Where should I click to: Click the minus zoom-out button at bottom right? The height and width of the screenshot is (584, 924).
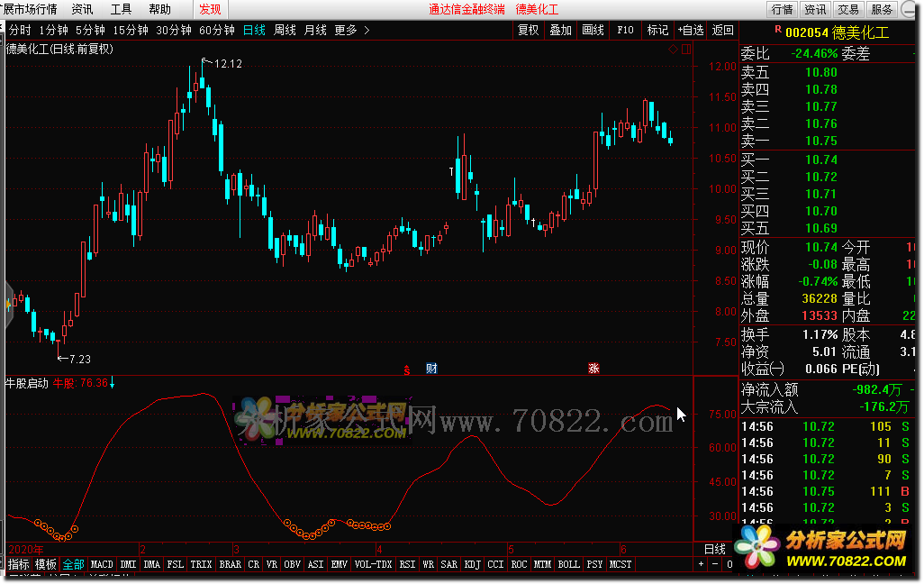[715, 564]
